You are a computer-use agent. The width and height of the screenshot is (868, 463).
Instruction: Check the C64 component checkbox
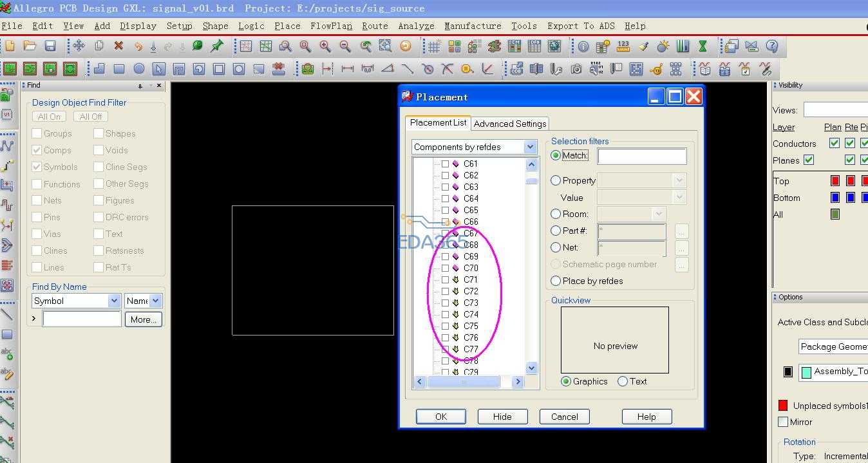click(445, 198)
